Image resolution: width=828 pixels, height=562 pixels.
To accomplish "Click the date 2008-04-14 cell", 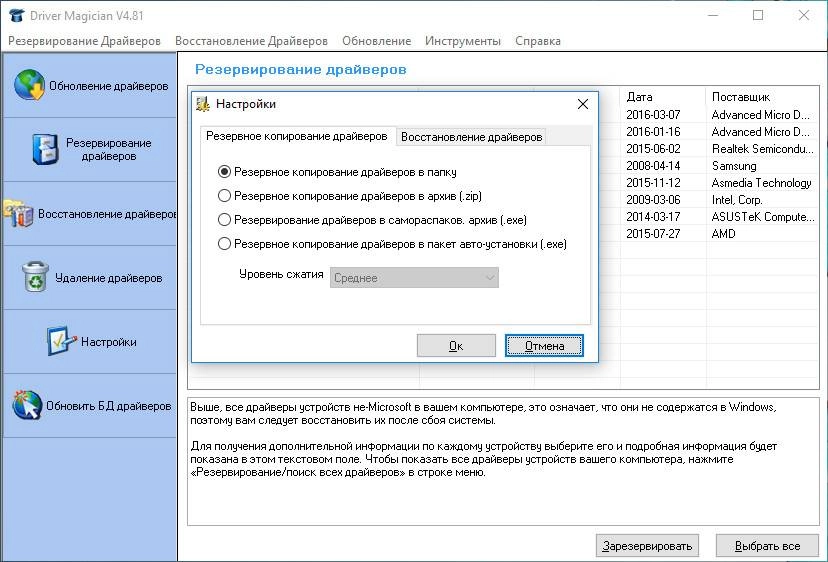I will tap(653, 166).
